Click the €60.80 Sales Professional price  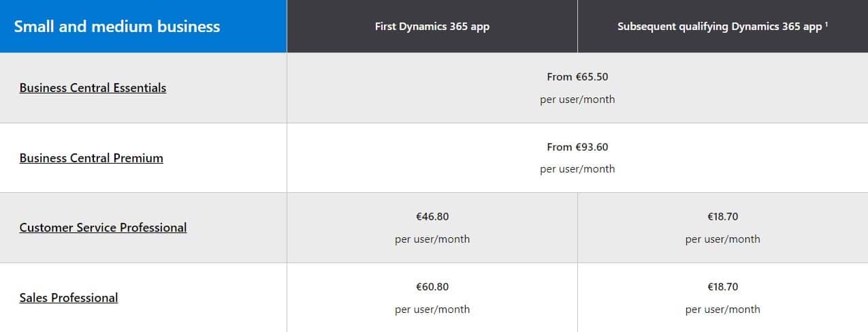[x=432, y=286]
